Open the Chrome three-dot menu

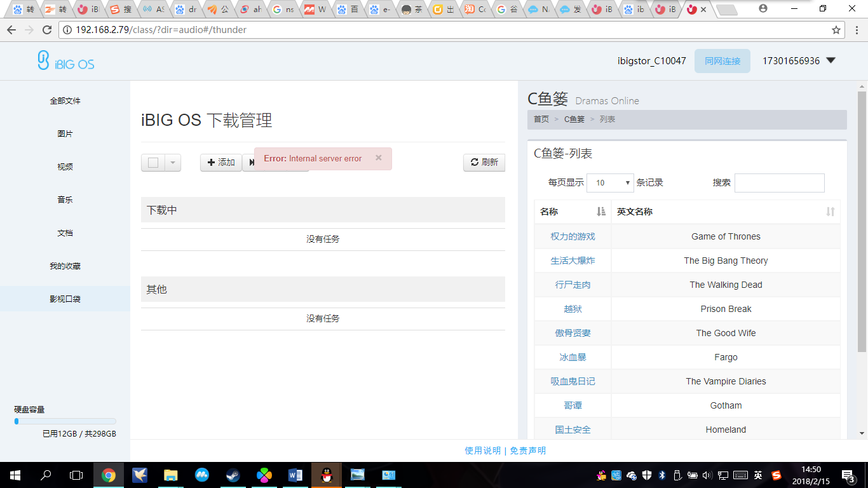pos(857,30)
